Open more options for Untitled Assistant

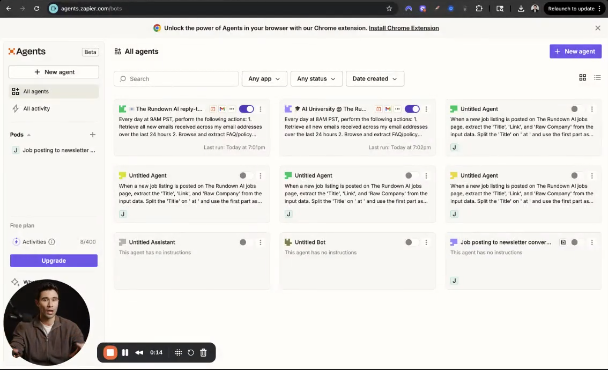pos(261,242)
